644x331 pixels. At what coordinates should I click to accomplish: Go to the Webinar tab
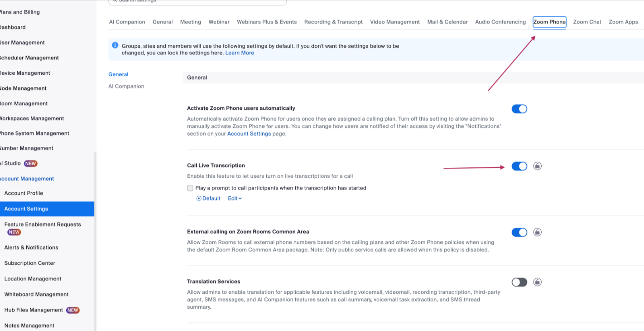219,22
